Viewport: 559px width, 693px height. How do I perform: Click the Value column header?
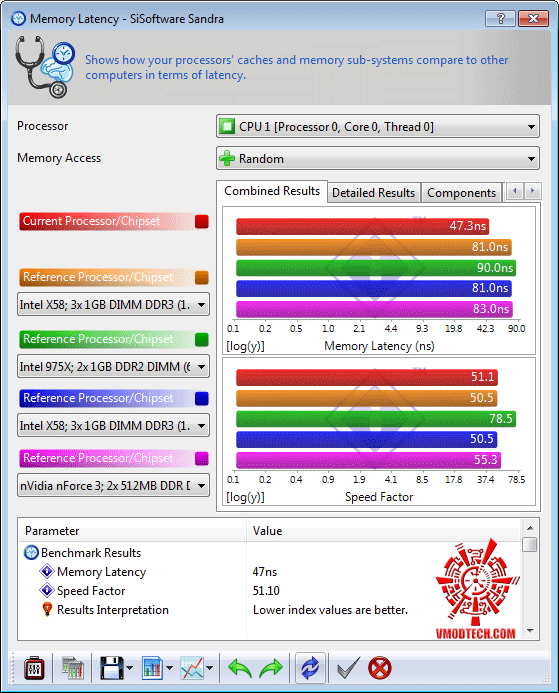click(384, 531)
